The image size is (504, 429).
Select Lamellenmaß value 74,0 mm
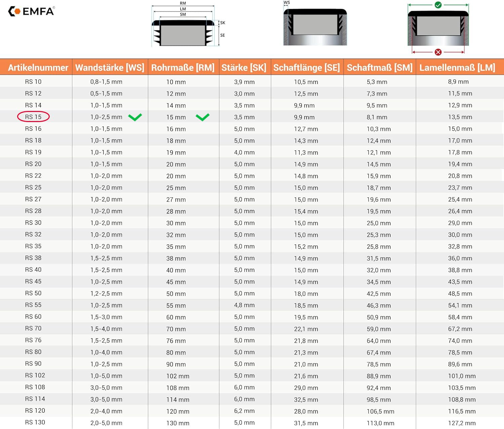coord(460,341)
